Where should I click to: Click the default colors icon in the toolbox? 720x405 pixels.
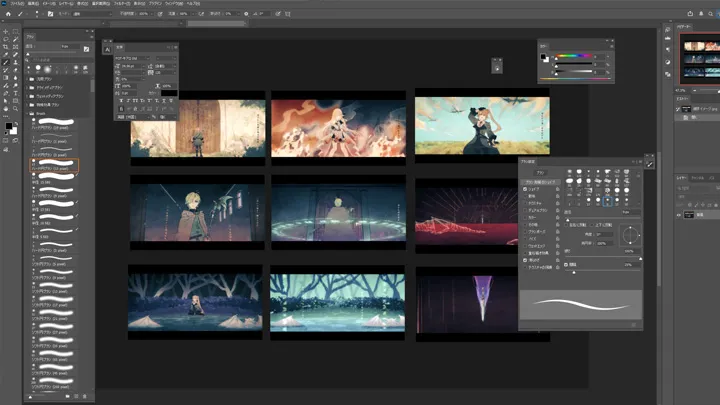click(x=6, y=134)
